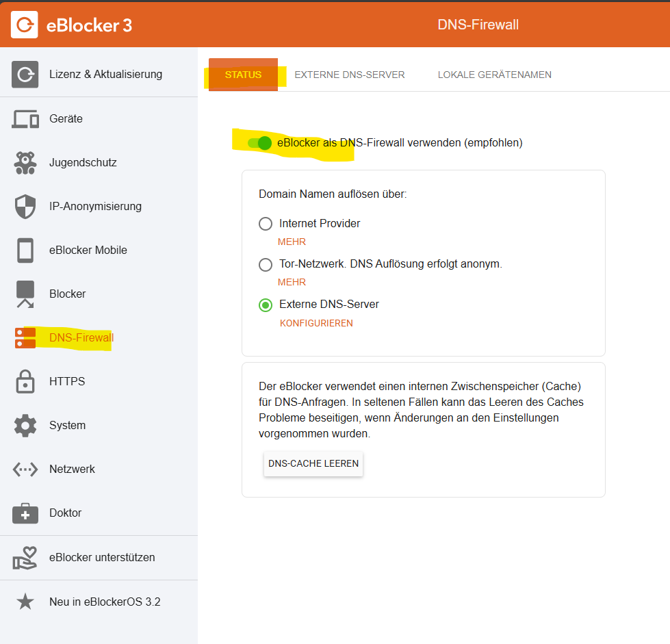Image resolution: width=670 pixels, height=644 pixels.
Task: Click the DNS-Firewall header title
Action: (x=478, y=25)
